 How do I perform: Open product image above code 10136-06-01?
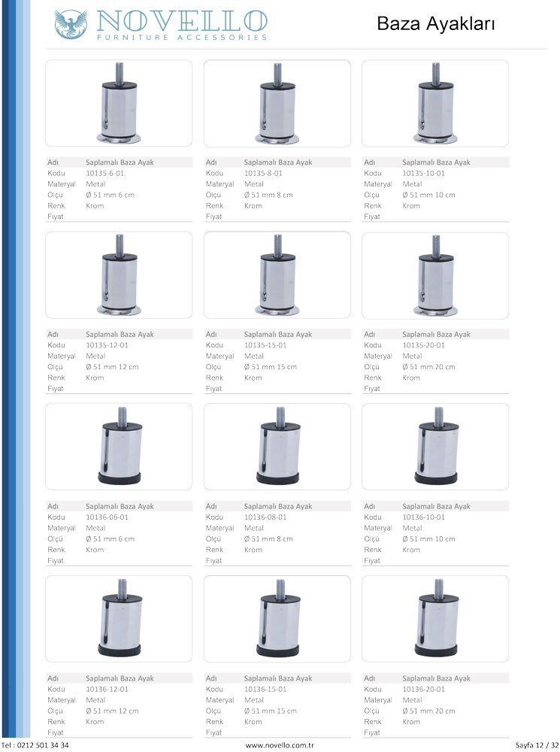point(119,447)
